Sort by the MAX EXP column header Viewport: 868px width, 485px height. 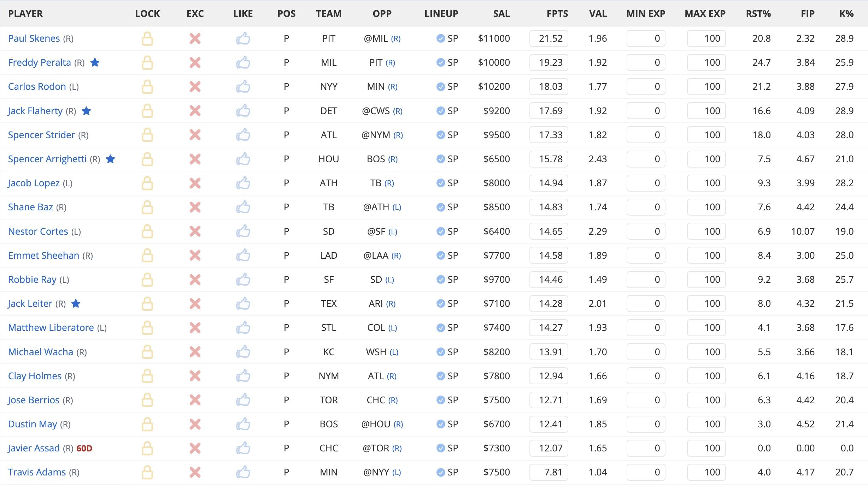point(705,14)
